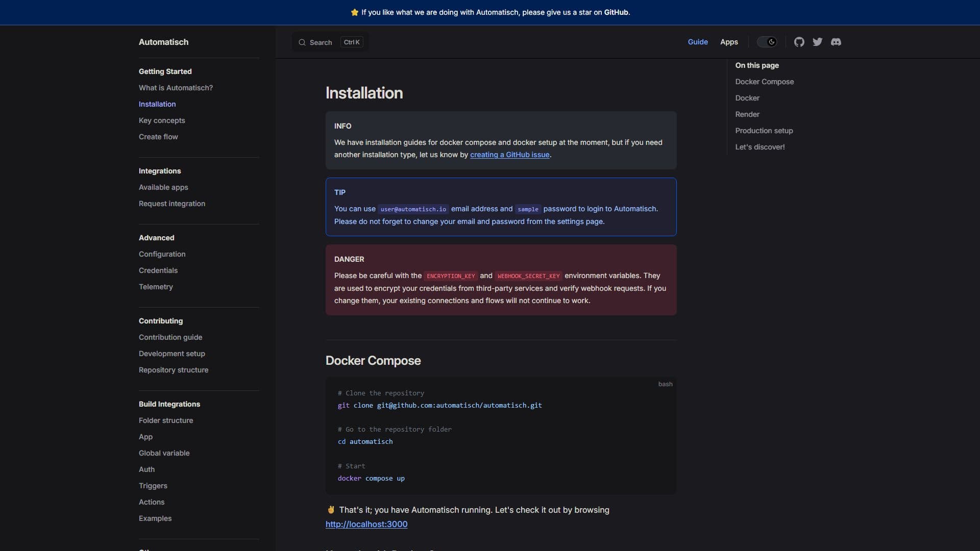This screenshot has width=980, height=551.
Task: Click the Docker Compose section heading
Action: click(x=373, y=361)
